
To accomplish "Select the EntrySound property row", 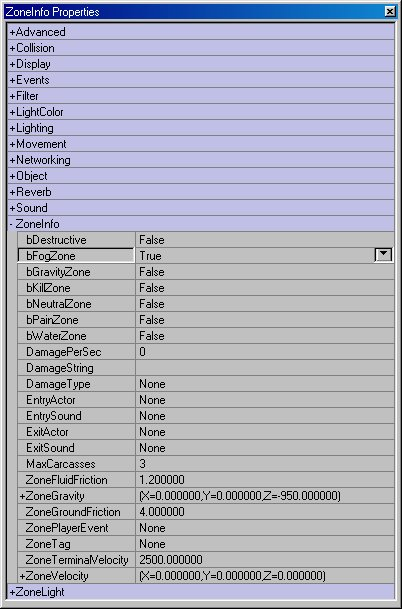I will (206, 416).
